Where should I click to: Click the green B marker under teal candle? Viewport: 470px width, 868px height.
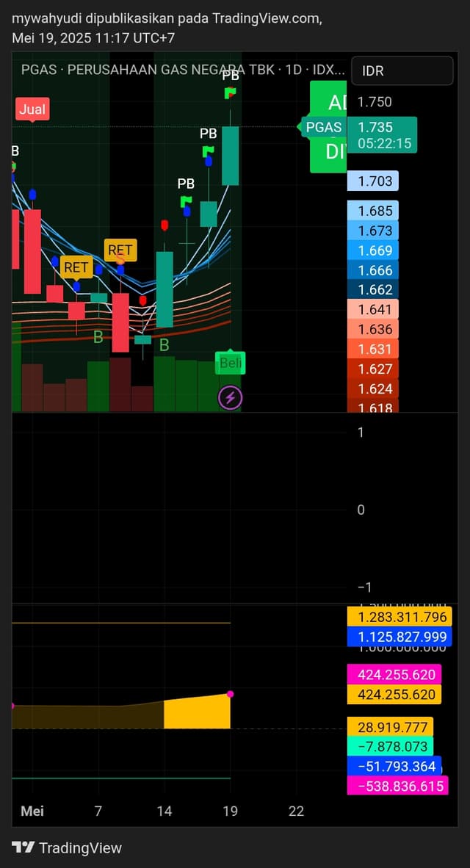click(x=164, y=345)
